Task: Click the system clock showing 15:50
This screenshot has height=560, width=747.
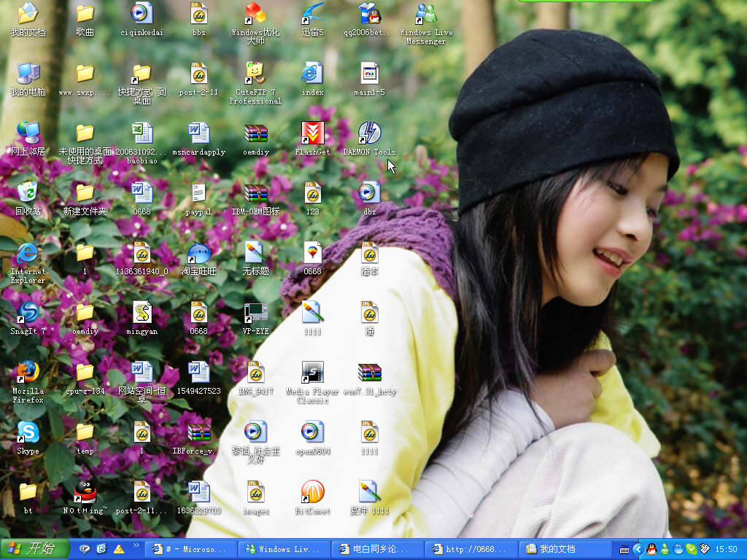Action: pos(726,549)
